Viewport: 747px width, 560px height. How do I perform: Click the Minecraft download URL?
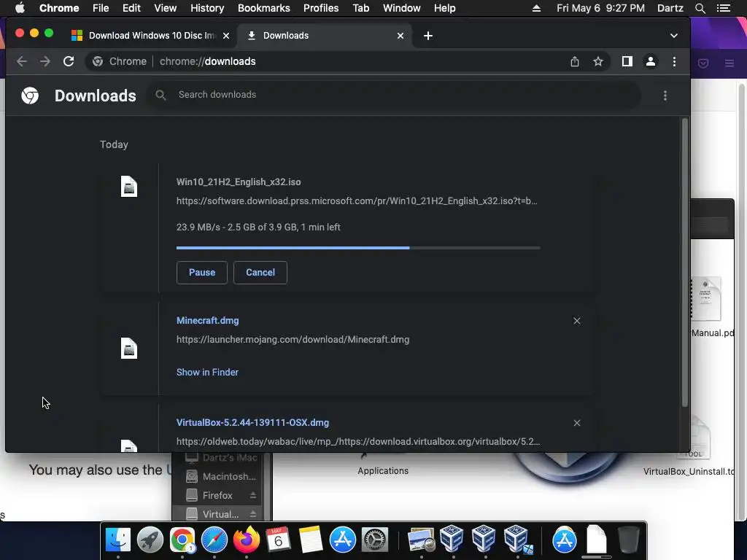point(293,340)
